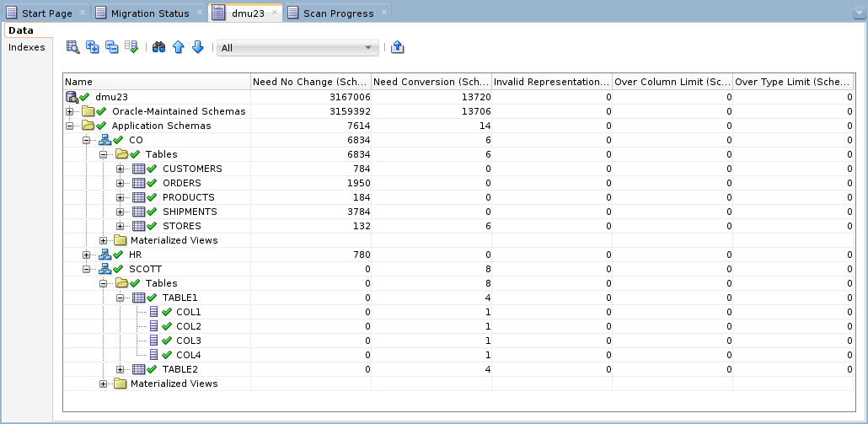The image size is (868, 424).
Task: Open tab list dropdown at top right
Action: [x=859, y=13]
